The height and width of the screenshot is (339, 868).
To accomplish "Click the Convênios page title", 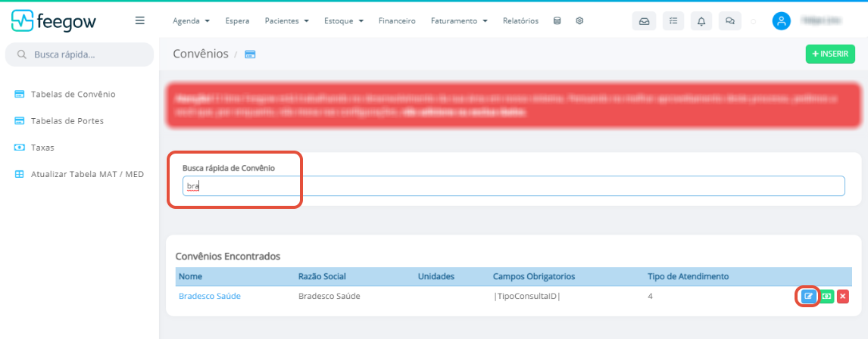I will click(x=201, y=54).
